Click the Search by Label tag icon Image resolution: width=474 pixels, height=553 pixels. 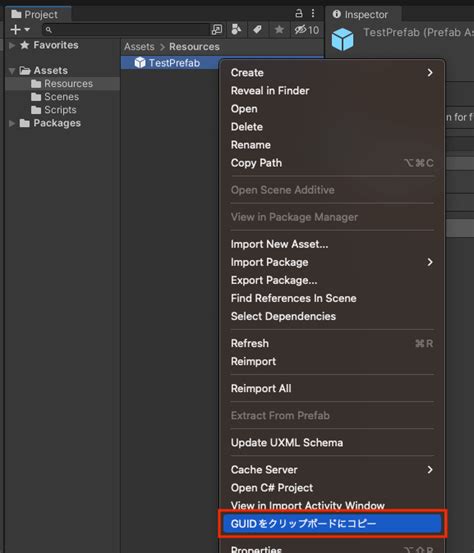[x=257, y=30]
